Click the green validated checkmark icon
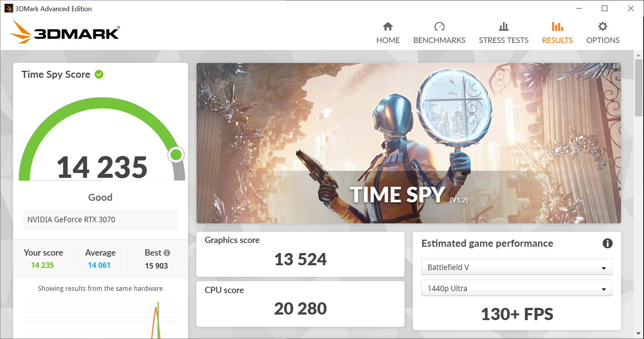This screenshot has width=644, height=339. point(99,74)
